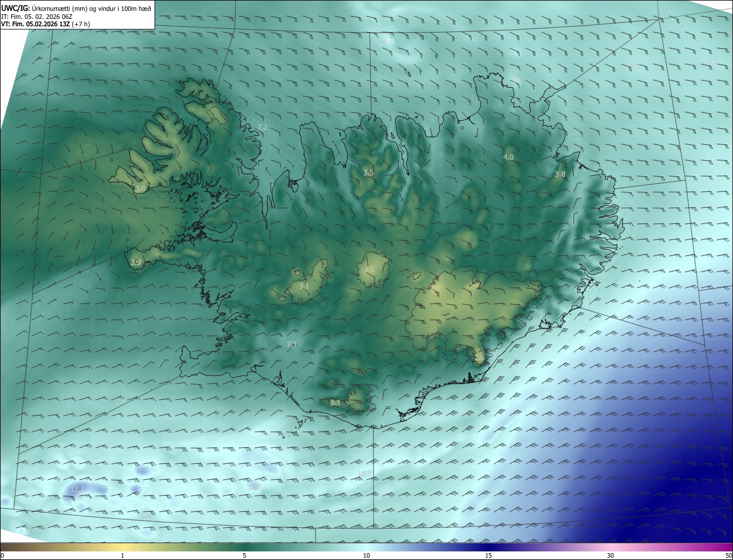Click the map value label "2.6"
733x560 pixels.
tap(479, 358)
